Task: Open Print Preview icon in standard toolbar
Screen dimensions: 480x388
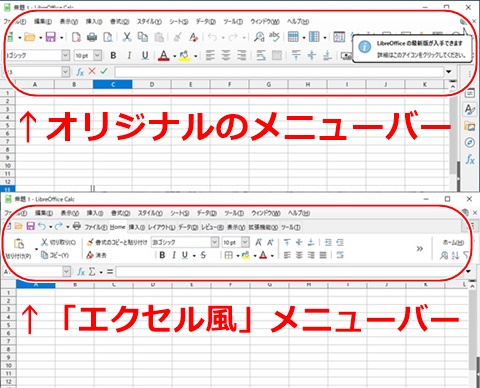Action: point(108,37)
